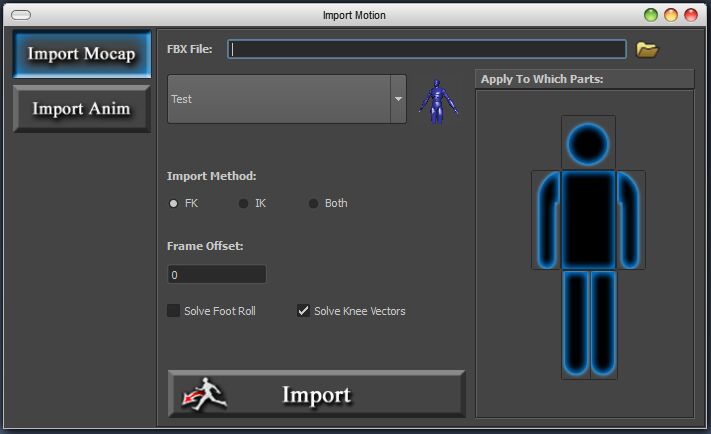Click the FBX File label
Viewport: 711px width, 434px height.
(x=190, y=49)
